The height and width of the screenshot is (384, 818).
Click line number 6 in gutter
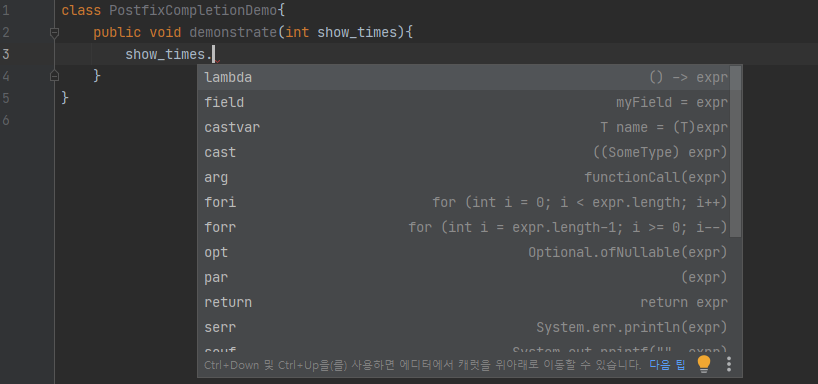[x=6, y=120]
